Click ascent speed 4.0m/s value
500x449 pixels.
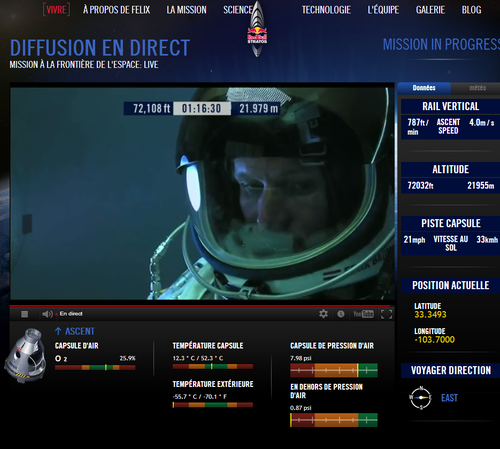pos(482,123)
